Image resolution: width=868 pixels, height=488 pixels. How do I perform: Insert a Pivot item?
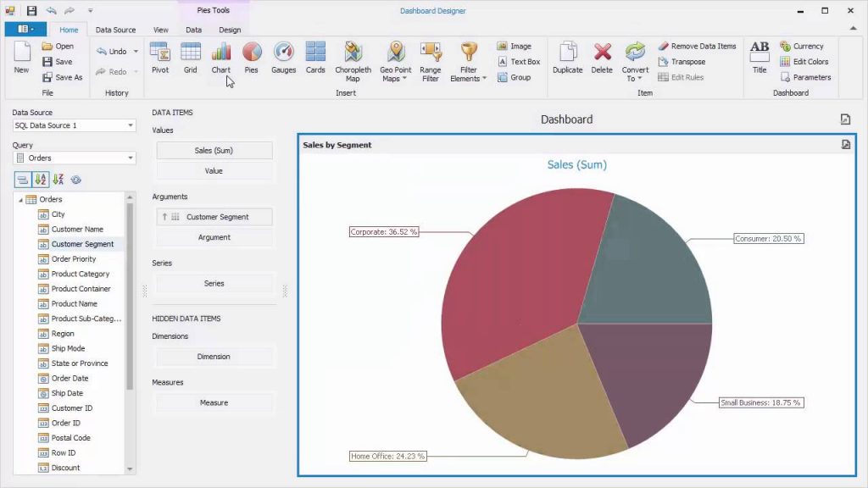(159, 59)
